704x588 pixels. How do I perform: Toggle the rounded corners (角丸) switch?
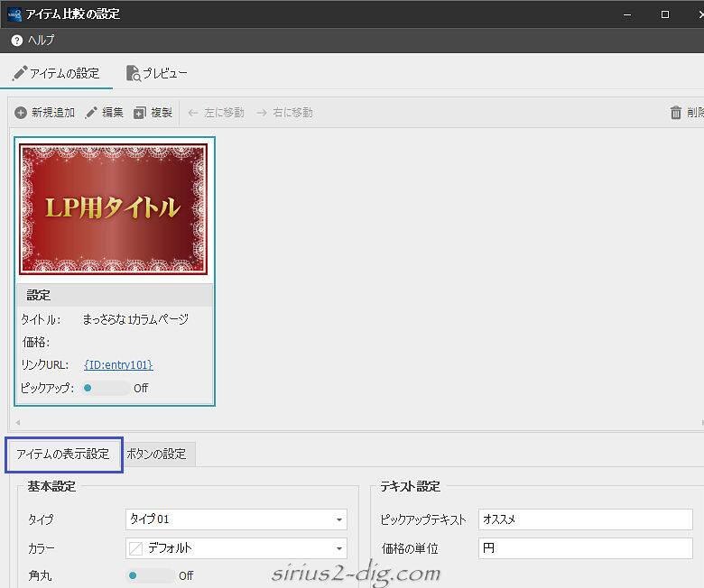pos(151,575)
